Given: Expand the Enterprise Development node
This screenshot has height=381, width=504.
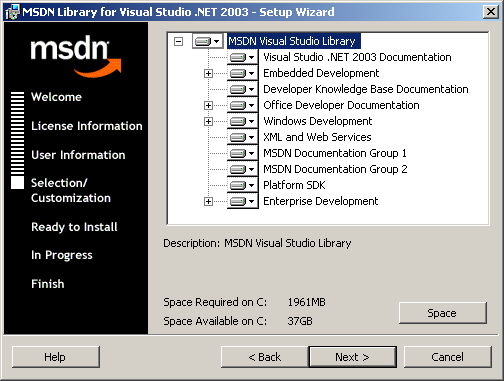Looking at the screenshot, I should pyautogui.click(x=208, y=201).
